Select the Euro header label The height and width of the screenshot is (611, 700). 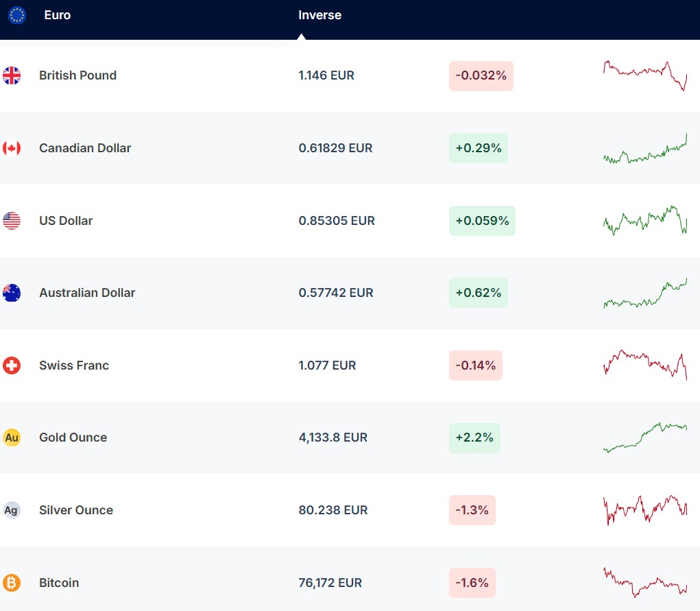pyautogui.click(x=57, y=15)
